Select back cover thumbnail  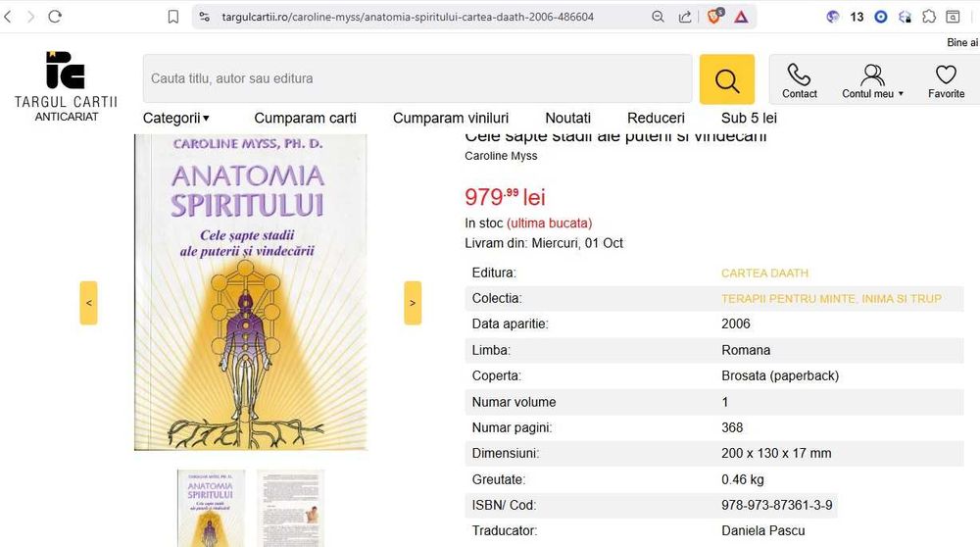tap(291, 508)
